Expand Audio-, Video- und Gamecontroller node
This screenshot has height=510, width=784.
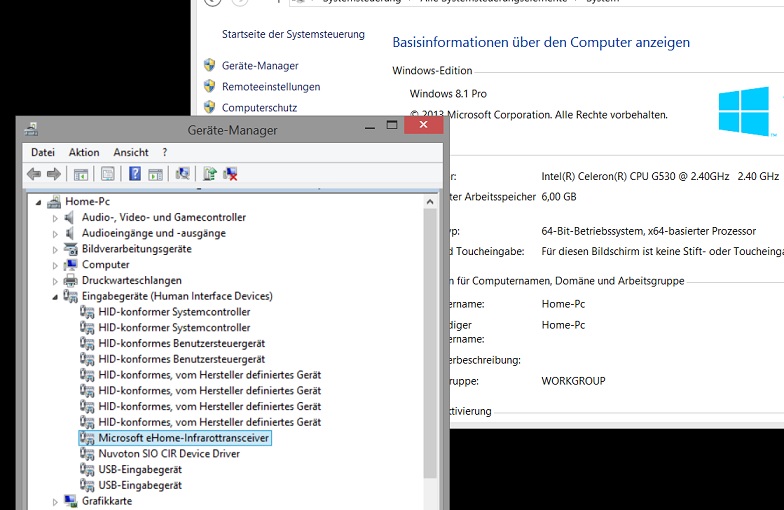55,218
